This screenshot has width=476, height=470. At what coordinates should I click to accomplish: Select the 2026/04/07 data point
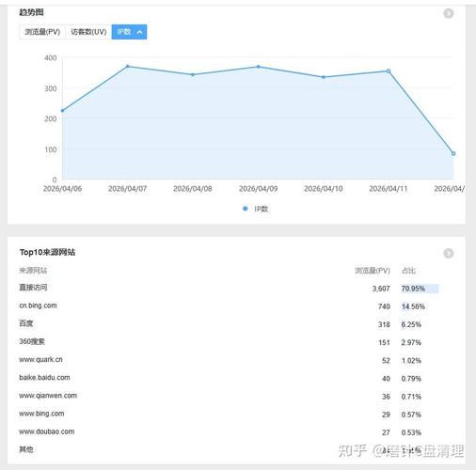127,66
